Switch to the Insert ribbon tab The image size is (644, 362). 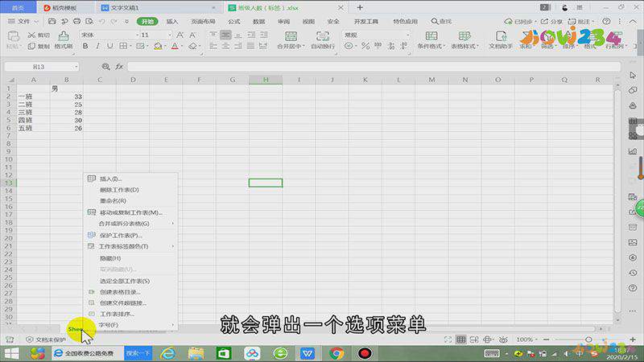click(172, 22)
